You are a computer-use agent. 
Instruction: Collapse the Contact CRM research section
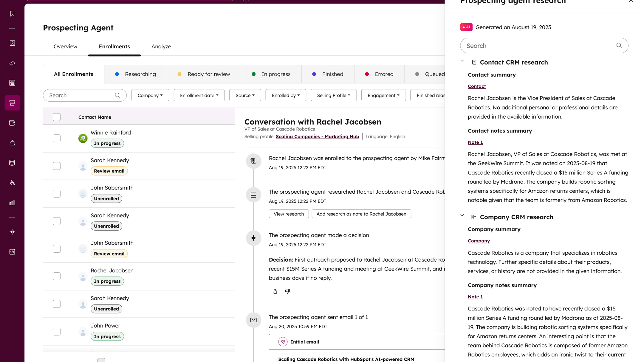point(462,61)
